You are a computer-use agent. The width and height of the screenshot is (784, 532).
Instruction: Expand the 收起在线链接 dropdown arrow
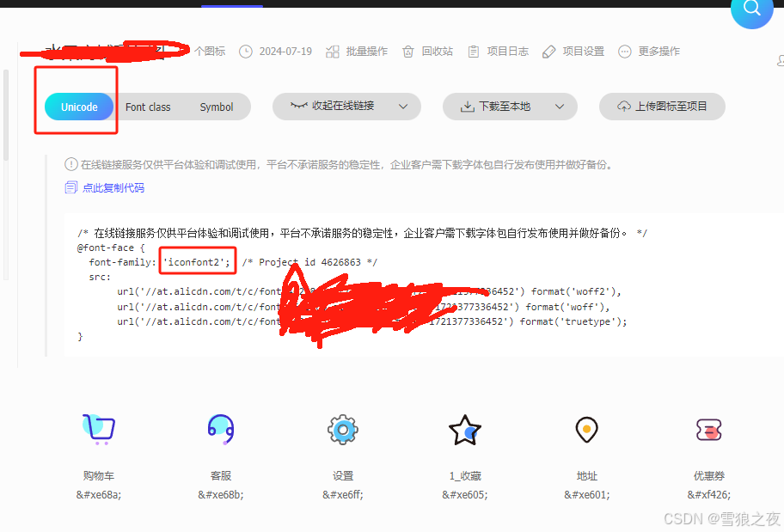[x=403, y=106]
